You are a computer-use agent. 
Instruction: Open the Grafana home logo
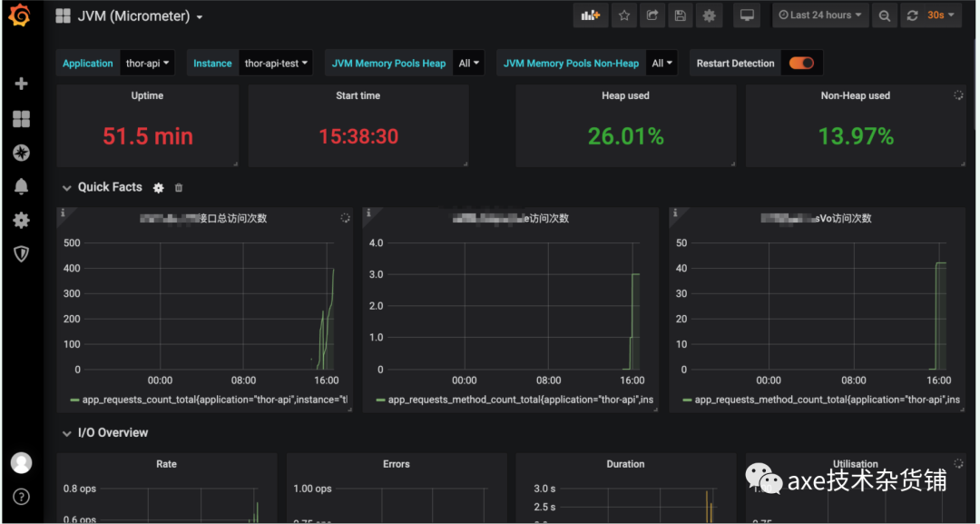point(20,15)
